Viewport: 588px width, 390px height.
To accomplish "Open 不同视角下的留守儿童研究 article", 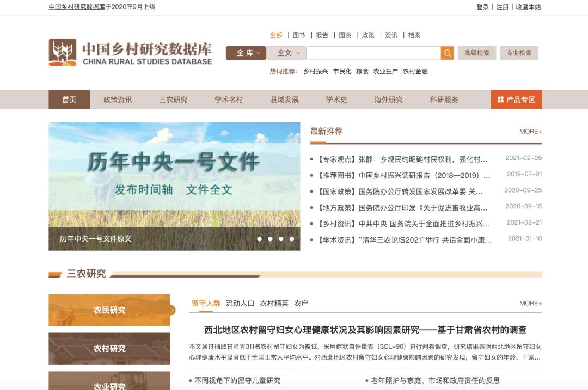I will pyautogui.click(x=237, y=381).
